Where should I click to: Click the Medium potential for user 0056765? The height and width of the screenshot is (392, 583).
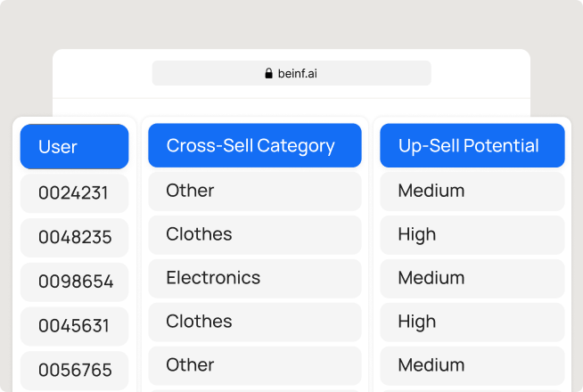472,365
